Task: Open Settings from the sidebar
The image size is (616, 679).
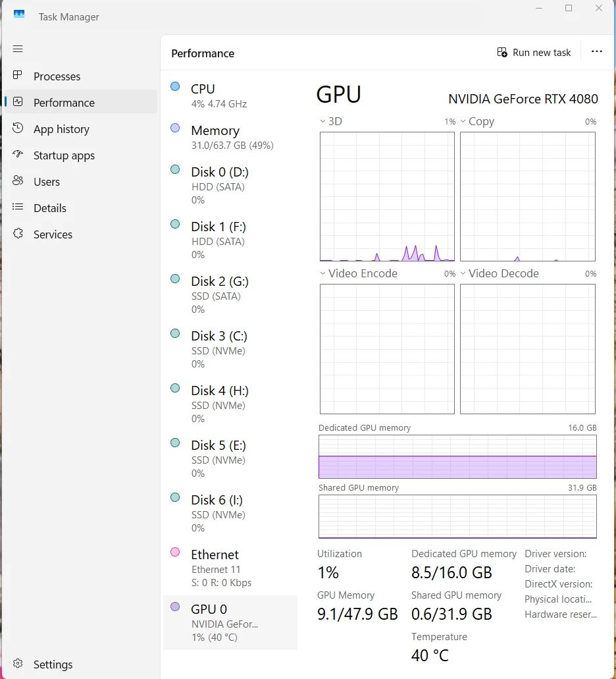Action: click(x=82, y=665)
